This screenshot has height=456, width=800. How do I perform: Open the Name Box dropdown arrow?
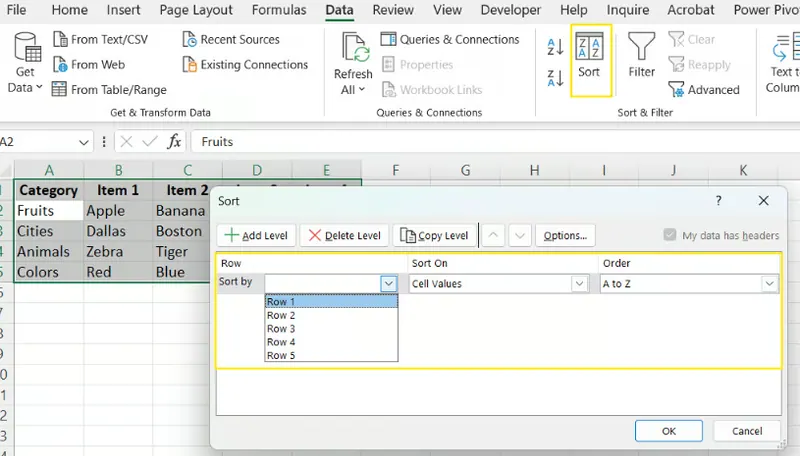pyautogui.click(x=84, y=142)
